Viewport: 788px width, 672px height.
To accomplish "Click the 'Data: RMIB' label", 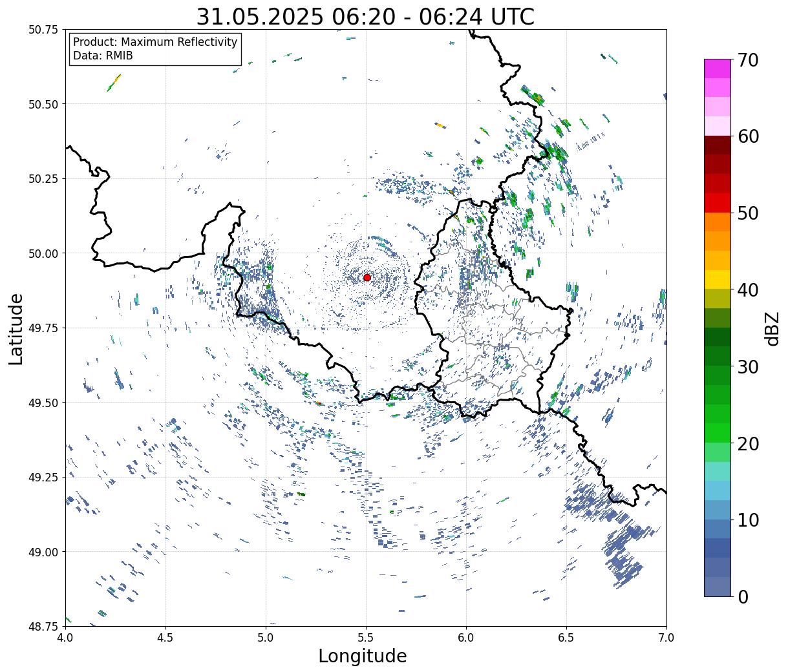I will click(103, 56).
